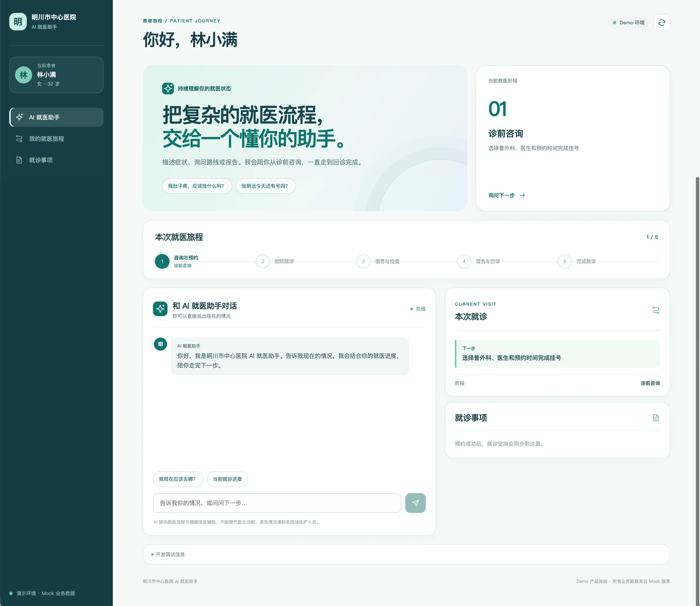Click the AI sparkle icon in the chat panel header
The image size is (700, 606).
160,309
